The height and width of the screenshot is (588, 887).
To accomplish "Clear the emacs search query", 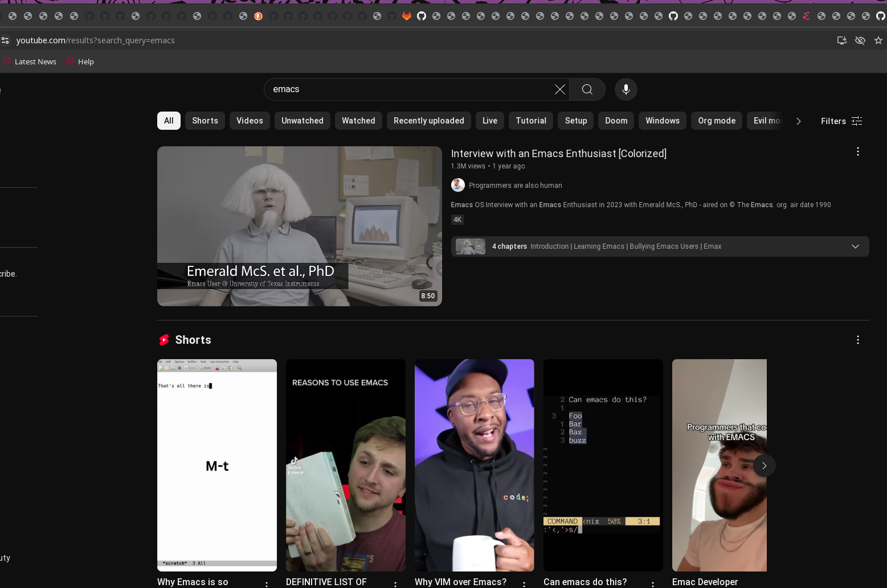I will click(x=559, y=89).
